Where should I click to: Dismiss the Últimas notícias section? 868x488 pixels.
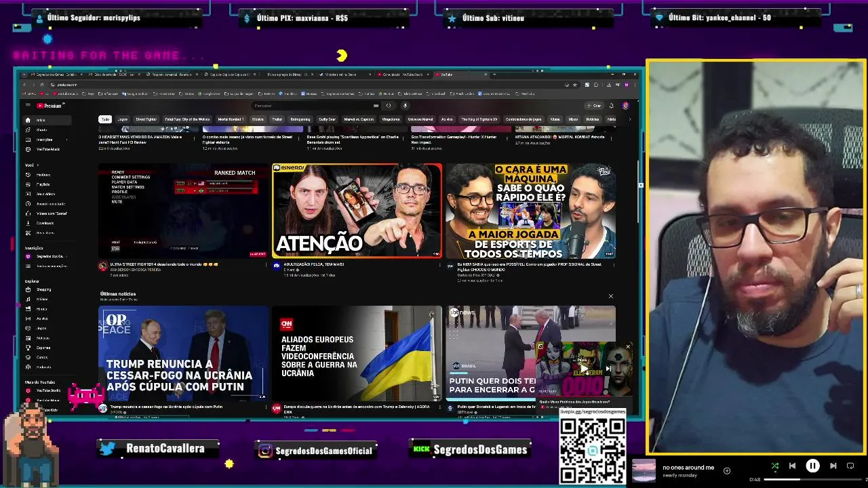coord(610,296)
